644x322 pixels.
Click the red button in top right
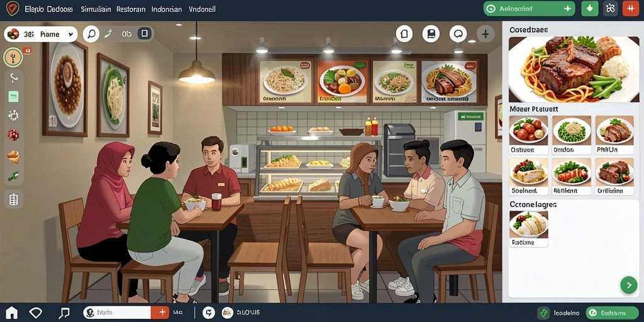point(630,9)
